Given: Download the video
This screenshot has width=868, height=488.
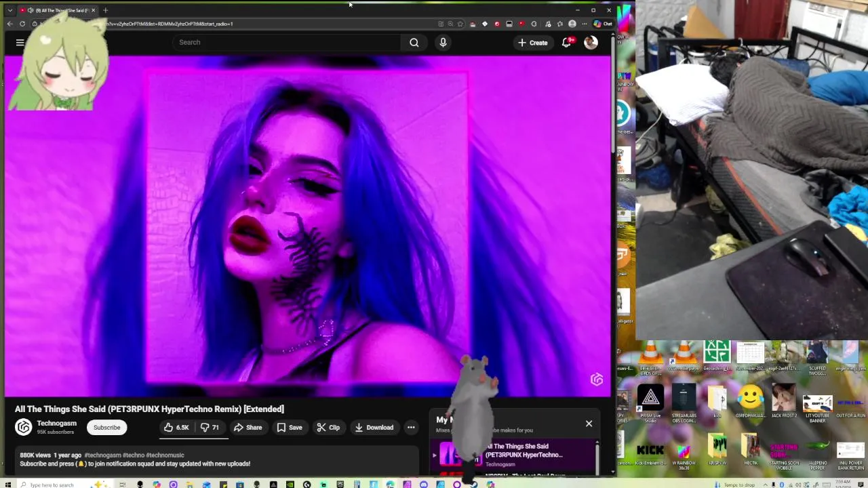Looking at the screenshot, I should point(374,428).
